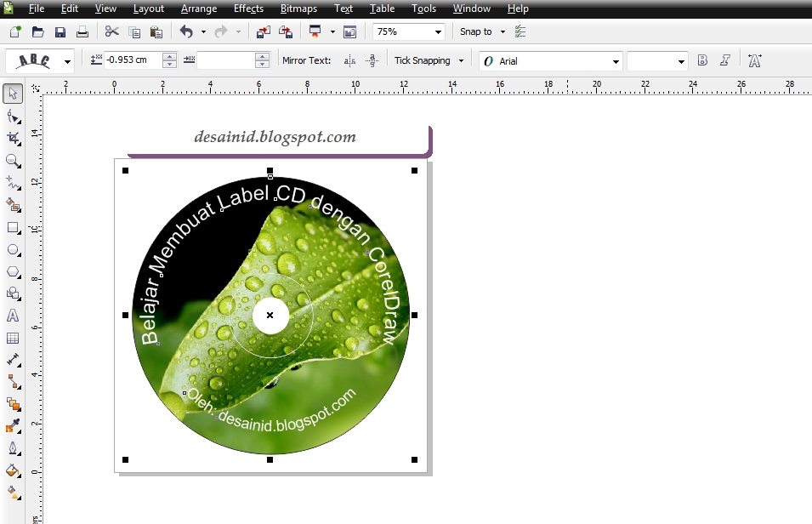The image size is (812, 524).
Task: Select the Connector tool
Action: point(14,382)
